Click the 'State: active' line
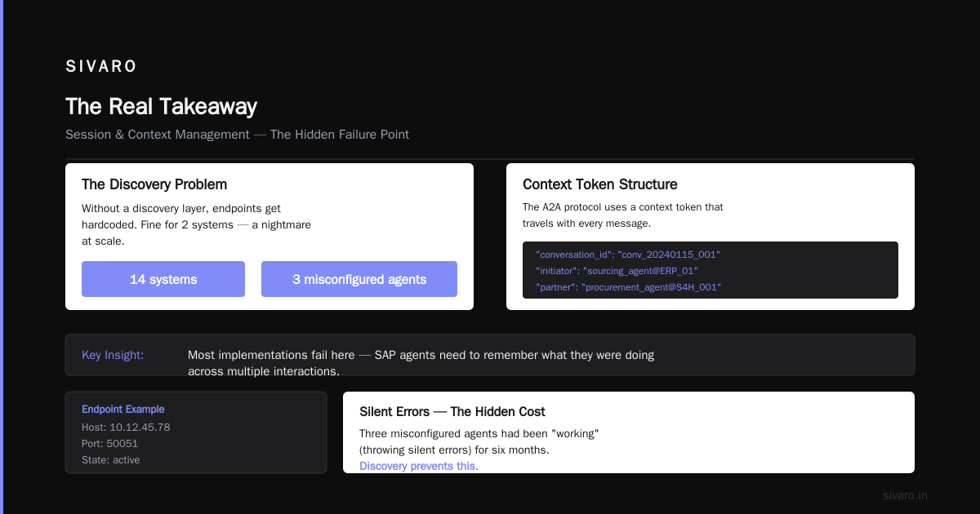 (x=111, y=459)
